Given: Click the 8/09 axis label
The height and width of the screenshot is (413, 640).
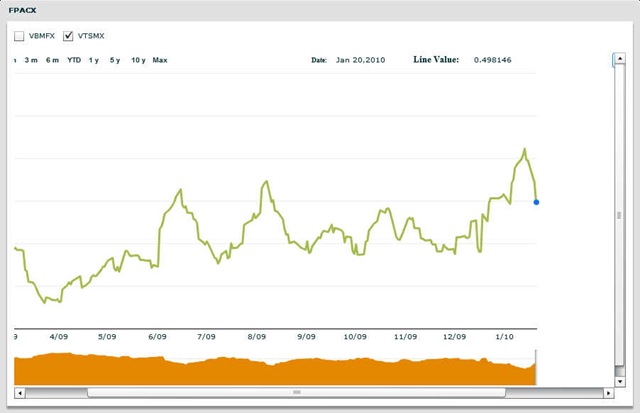Looking at the screenshot, I should pyautogui.click(x=257, y=337).
